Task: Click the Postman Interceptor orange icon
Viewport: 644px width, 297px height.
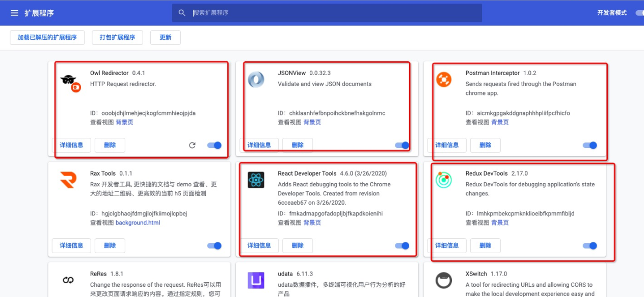Action: click(x=444, y=80)
